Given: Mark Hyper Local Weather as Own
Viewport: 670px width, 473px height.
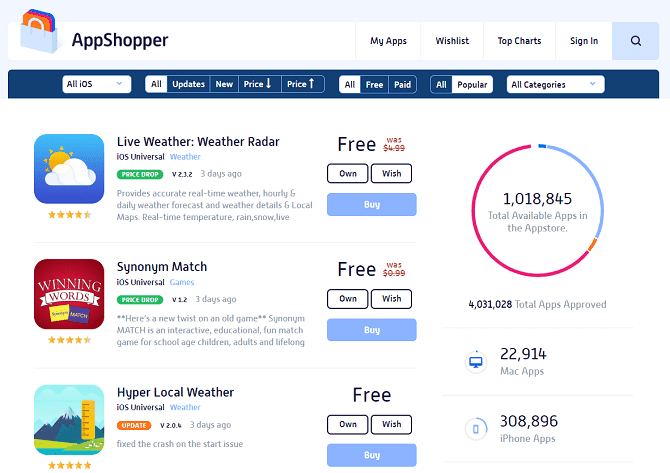Looking at the screenshot, I should [x=348, y=424].
